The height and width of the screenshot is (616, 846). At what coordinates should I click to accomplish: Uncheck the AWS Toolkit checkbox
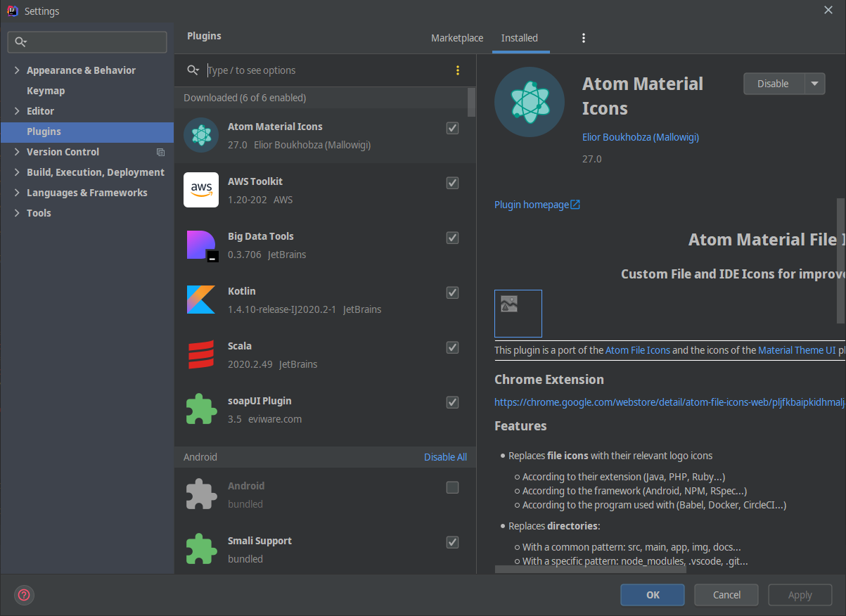pos(453,183)
